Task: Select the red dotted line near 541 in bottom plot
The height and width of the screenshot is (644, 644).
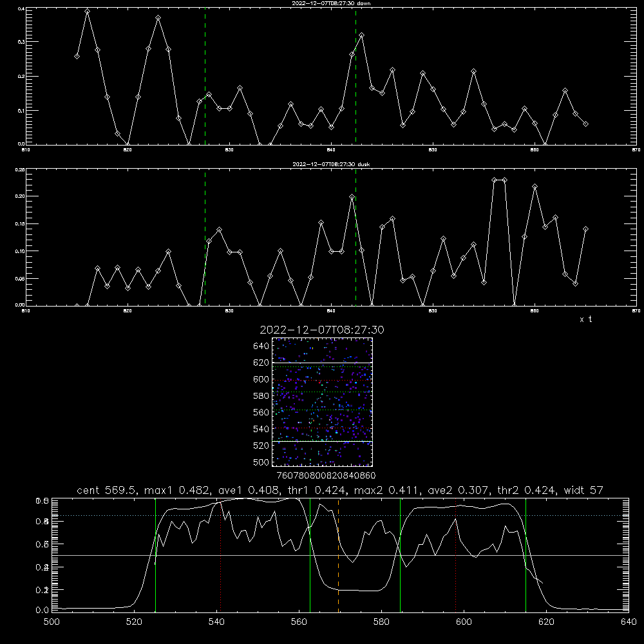Action: [220, 555]
